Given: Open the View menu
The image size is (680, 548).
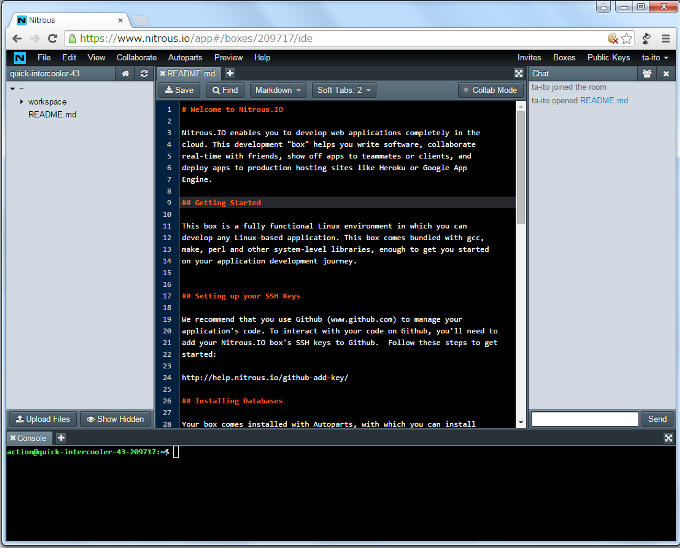Looking at the screenshot, I should pyautogui.click(x=96, y=58).
